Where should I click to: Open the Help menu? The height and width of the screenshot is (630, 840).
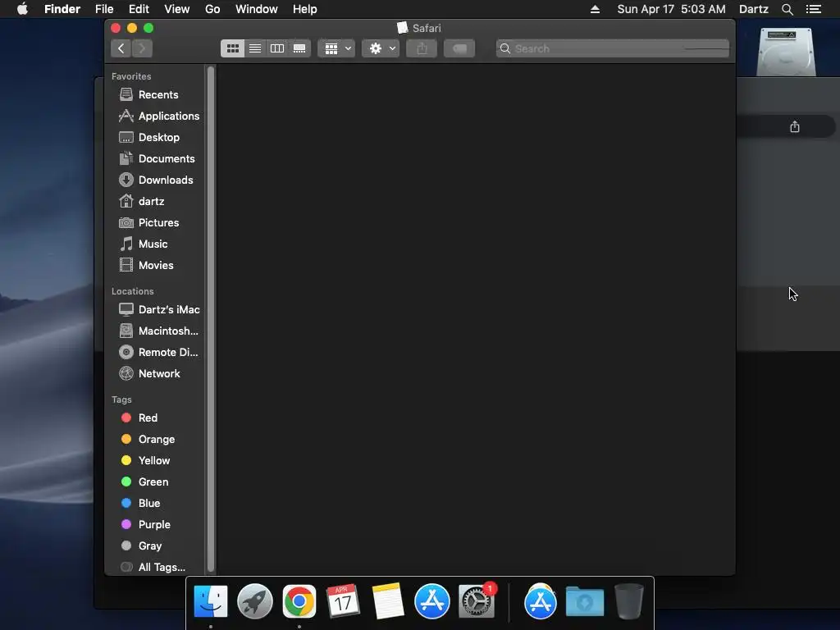point(305,9)
